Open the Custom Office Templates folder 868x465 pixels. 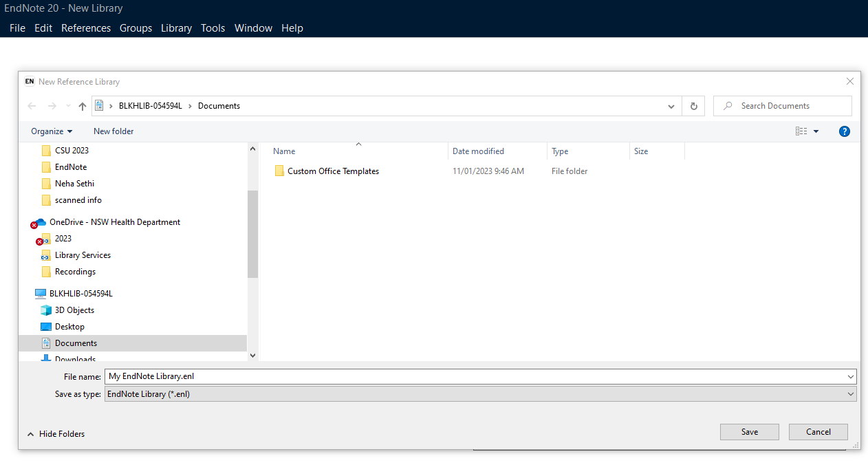333,171
